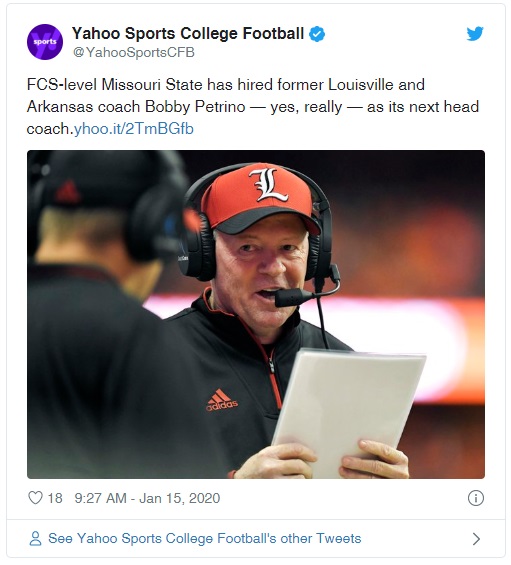511x565 pixels.
Task: Open the embedded coach photo
Action: click(256, 314)
